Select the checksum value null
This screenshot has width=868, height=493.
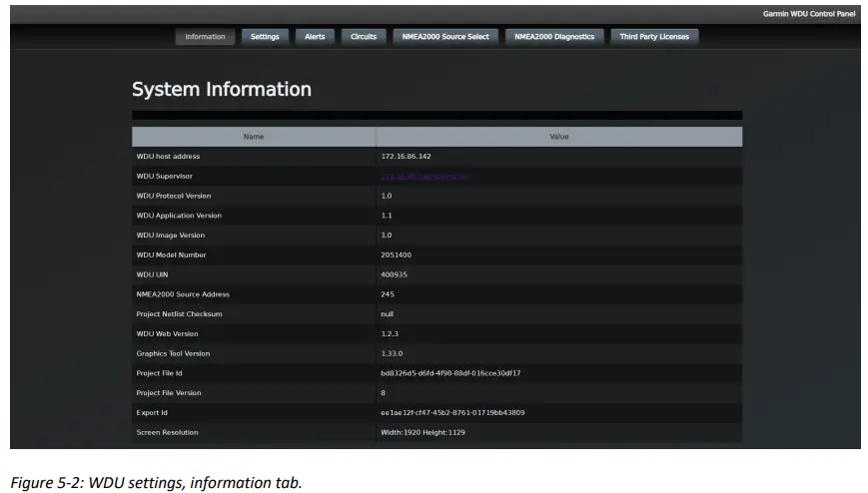387,314
